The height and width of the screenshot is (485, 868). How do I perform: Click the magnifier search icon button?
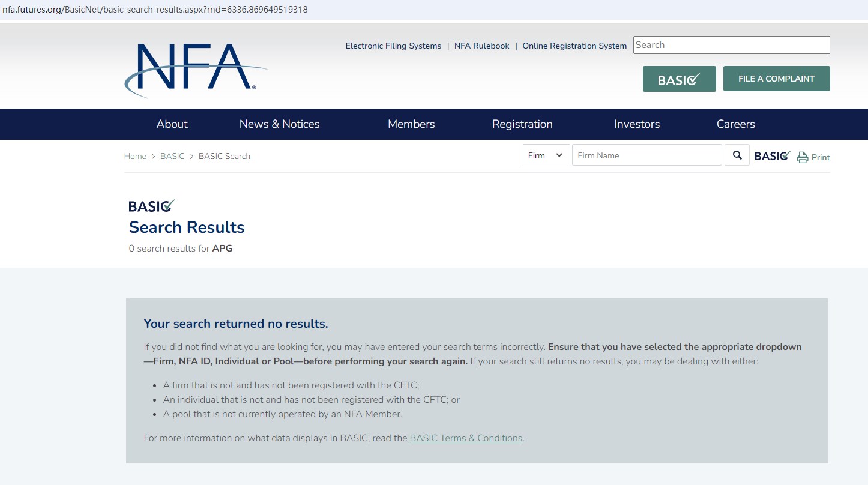pos(737,155)
